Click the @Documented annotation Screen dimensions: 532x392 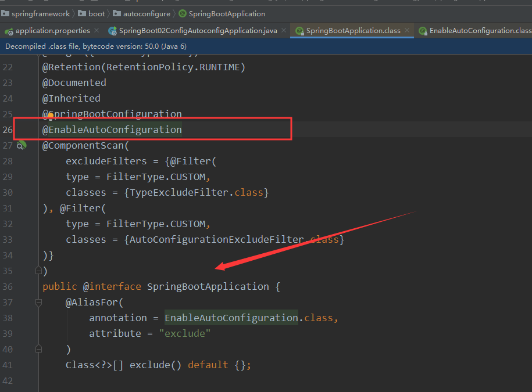[74, 82]
